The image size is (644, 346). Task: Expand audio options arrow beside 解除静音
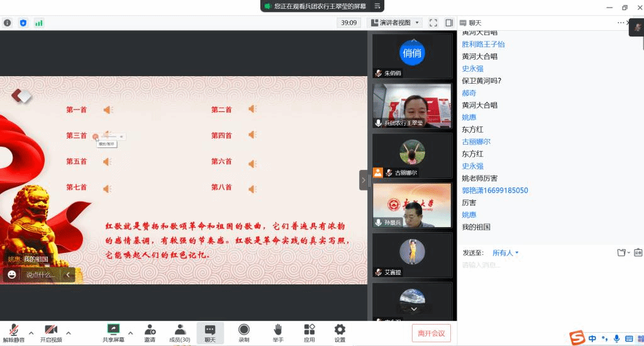pos(31,333)
